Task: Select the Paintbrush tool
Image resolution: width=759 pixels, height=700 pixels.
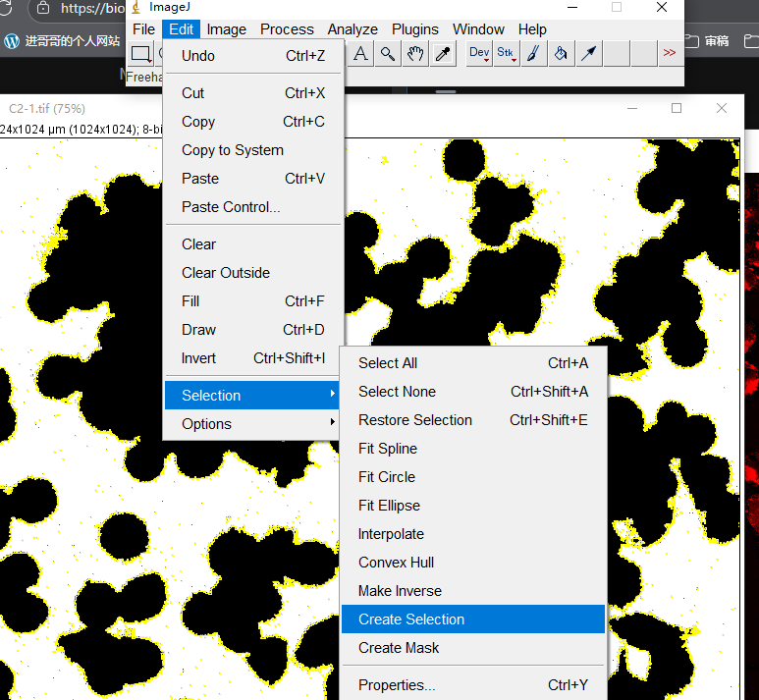Action: pyautogui.click(x=533, y=53)
